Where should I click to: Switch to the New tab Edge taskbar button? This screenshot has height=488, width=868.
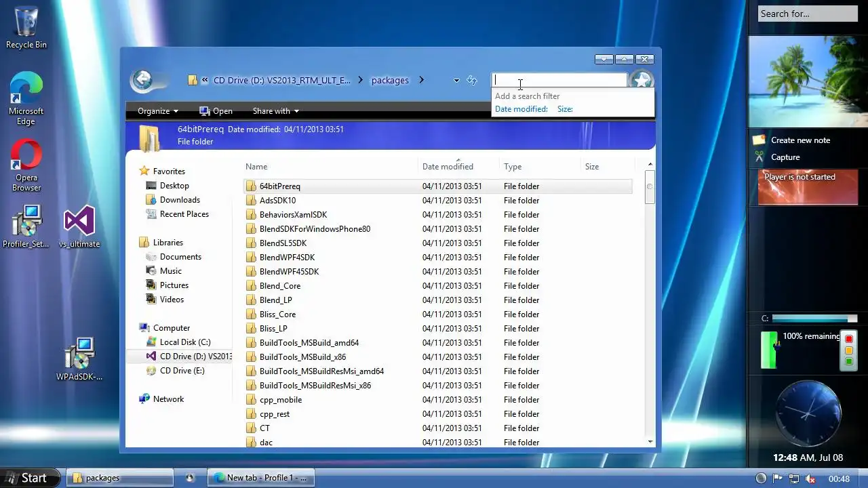coord(260,478)
